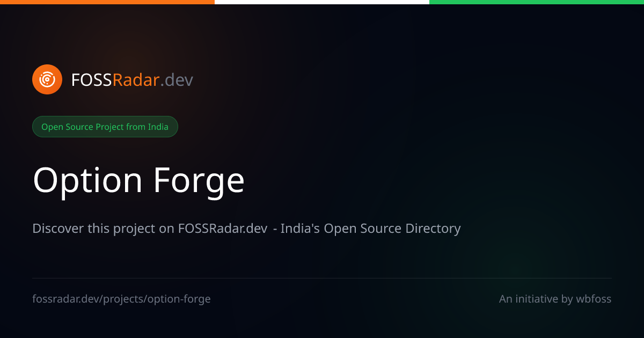Click the FOSSRadar.dev brand name text
The width and height of the screenshot is (644, 338).
[x=132, y=80]
